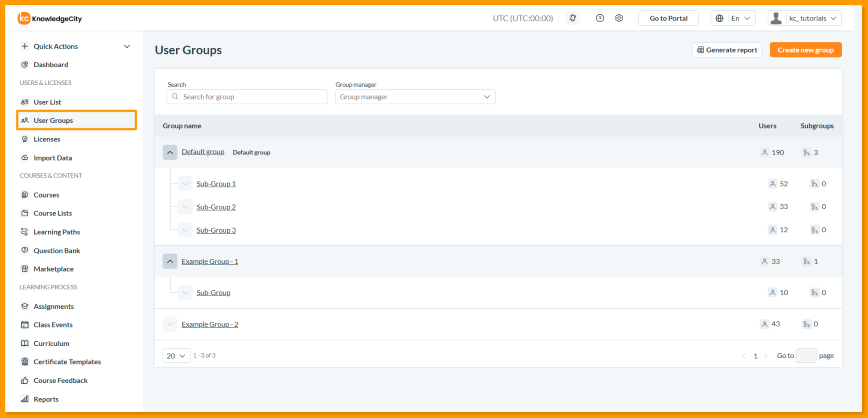Open the settings gear icon

pos(619,18)
